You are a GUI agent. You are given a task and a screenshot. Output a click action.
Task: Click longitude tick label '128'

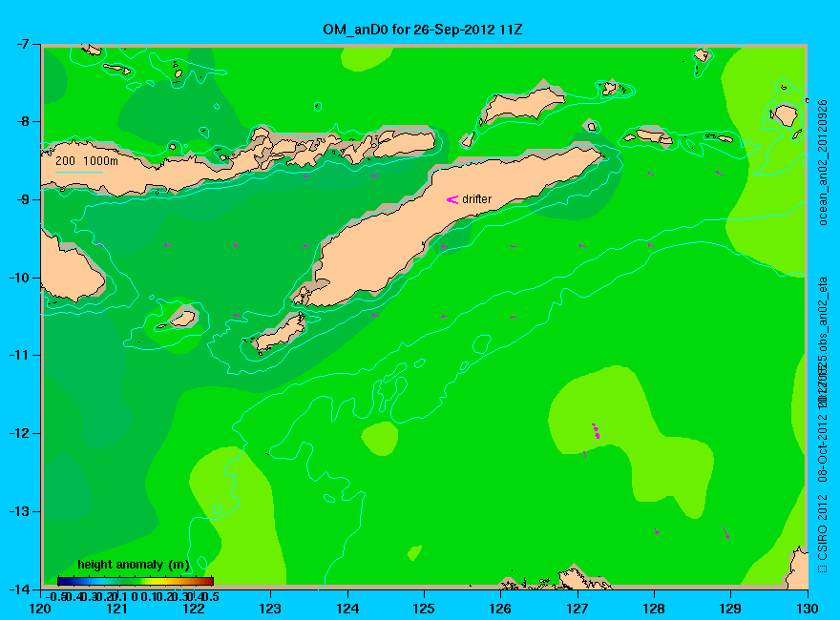pyautogui.click(x=654, y=609)
